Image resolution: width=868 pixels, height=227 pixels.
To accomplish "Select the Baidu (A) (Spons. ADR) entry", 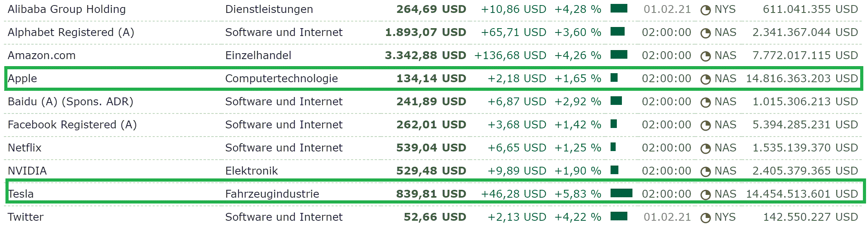I will pyautogui.click(x=70, y=102).
